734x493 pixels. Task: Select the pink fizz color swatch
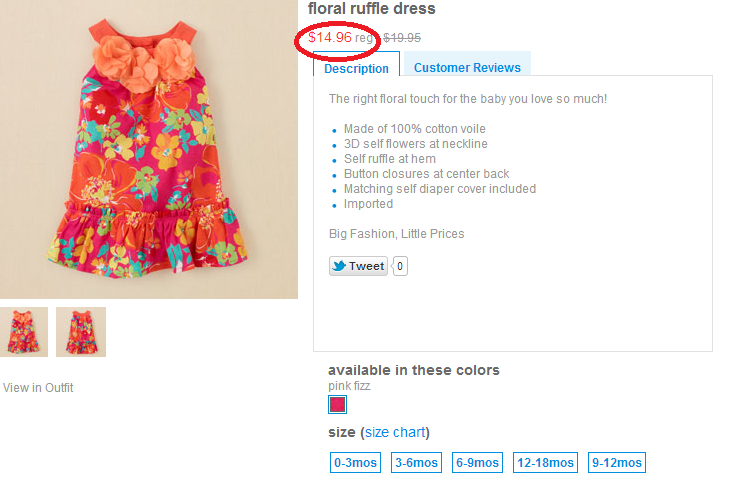click(338, 405)
